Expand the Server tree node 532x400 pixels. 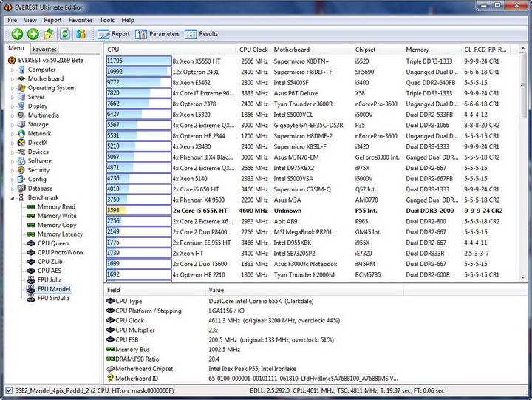pyautogui.click(x=13, y=98)
